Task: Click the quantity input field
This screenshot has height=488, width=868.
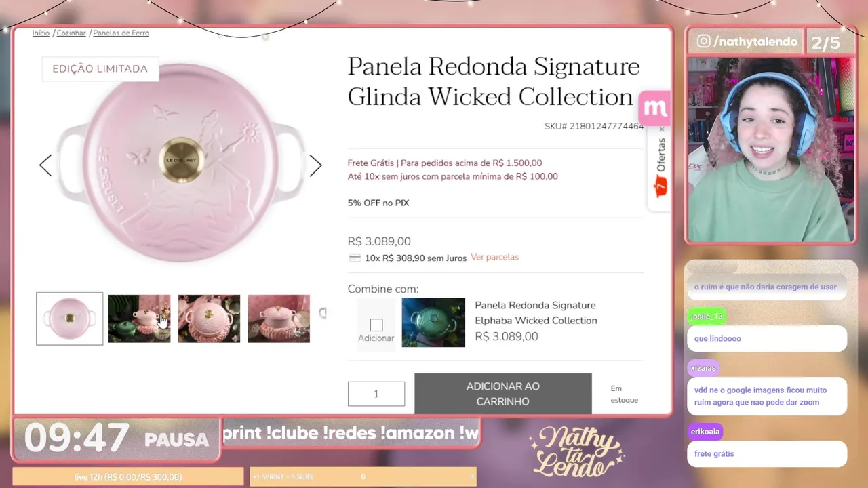Action: [x=376, y=394]
